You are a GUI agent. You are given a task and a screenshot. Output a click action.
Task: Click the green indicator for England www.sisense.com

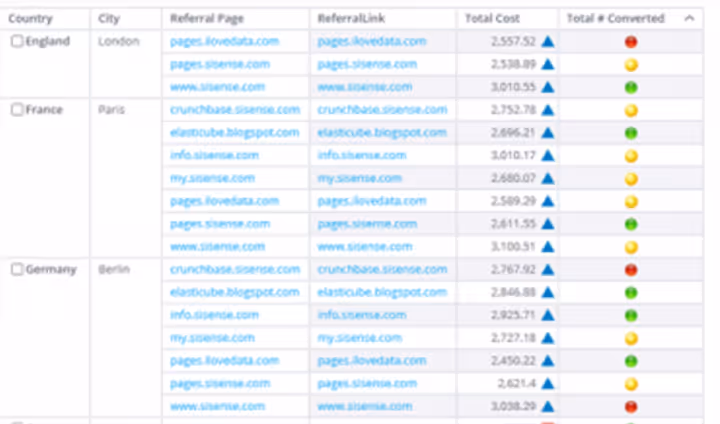[x=631, y=87]
